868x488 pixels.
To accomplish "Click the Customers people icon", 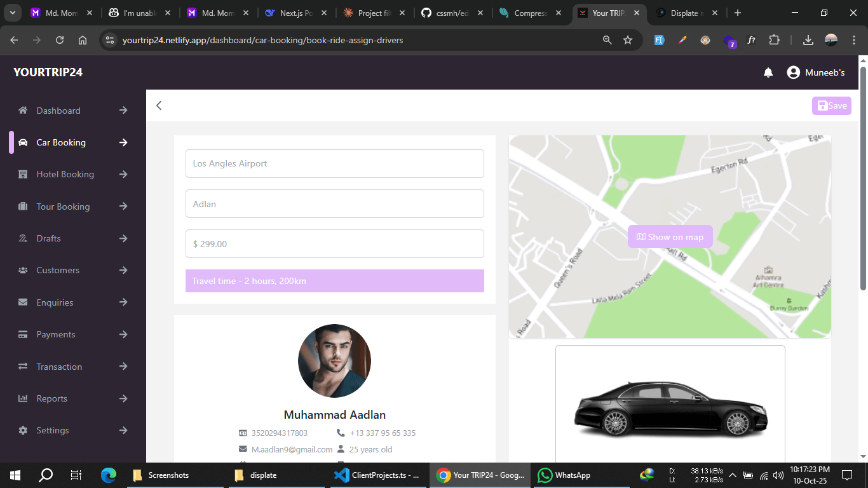I will coord(23,270).
